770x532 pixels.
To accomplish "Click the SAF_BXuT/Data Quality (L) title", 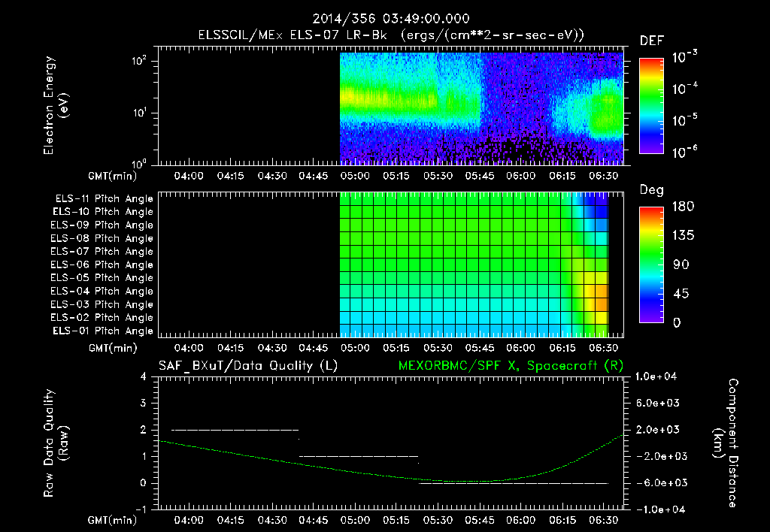I will [248, 366].
